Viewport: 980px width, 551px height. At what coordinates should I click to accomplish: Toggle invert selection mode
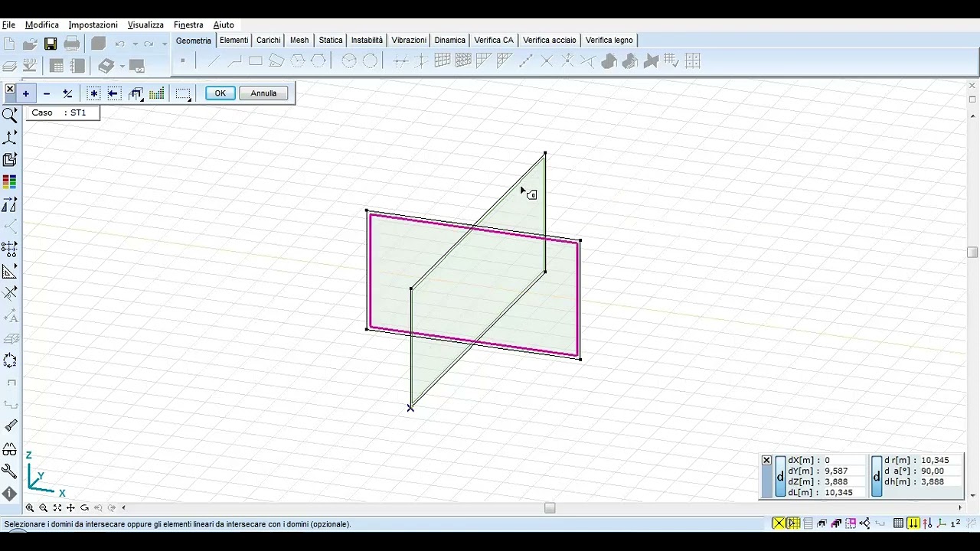67,93
